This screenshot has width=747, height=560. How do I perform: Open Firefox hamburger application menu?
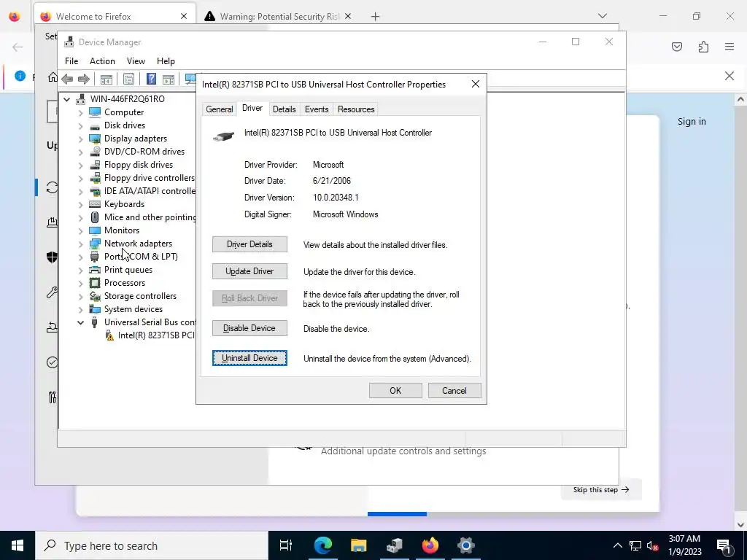[729, 47]
